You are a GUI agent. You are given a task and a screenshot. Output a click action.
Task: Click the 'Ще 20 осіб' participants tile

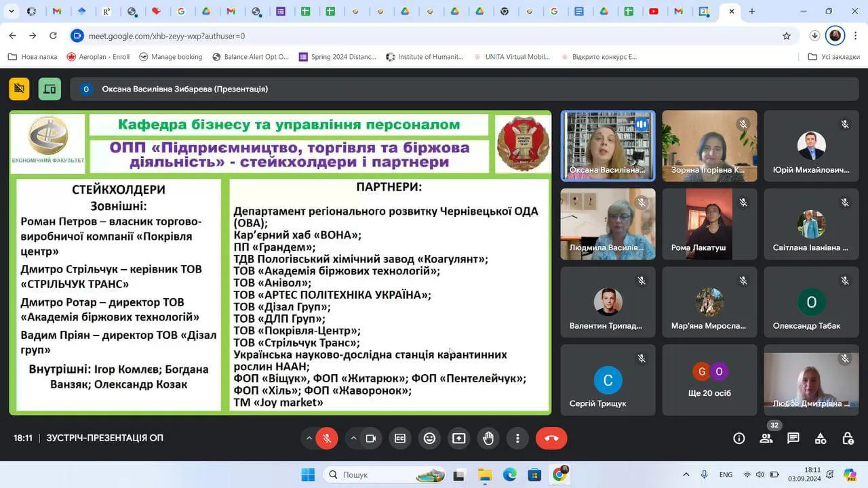(x=709, y=380)
